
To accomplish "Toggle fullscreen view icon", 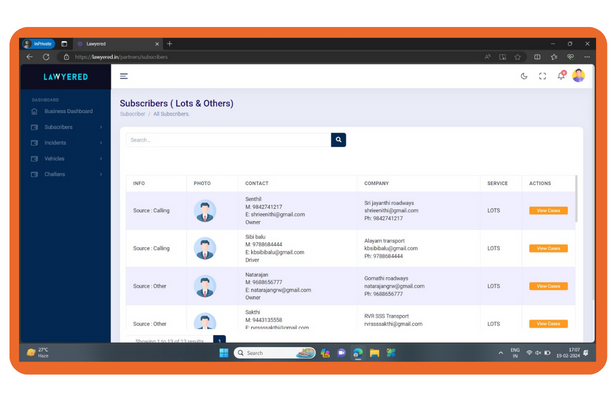I will [543, 76].
